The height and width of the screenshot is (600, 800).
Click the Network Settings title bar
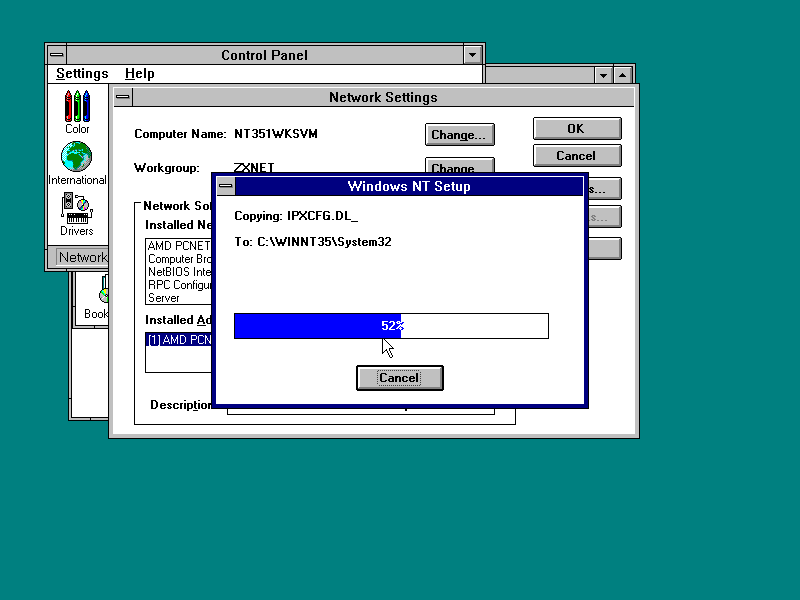point(383,97)
